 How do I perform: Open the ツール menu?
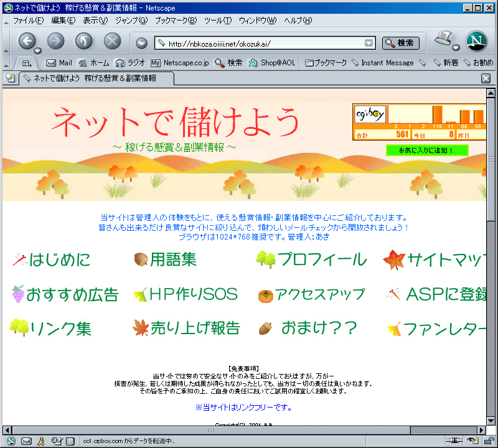tap(218, 21)
